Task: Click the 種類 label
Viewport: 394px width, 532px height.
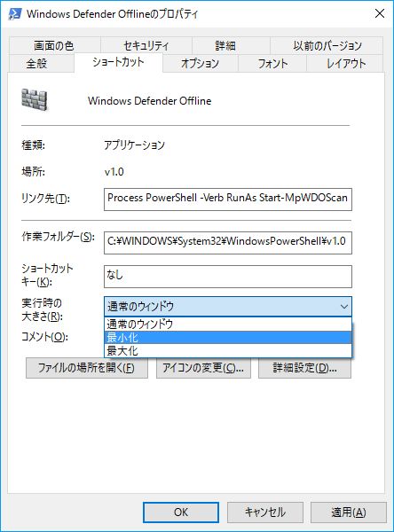Action: click(33, 145)
